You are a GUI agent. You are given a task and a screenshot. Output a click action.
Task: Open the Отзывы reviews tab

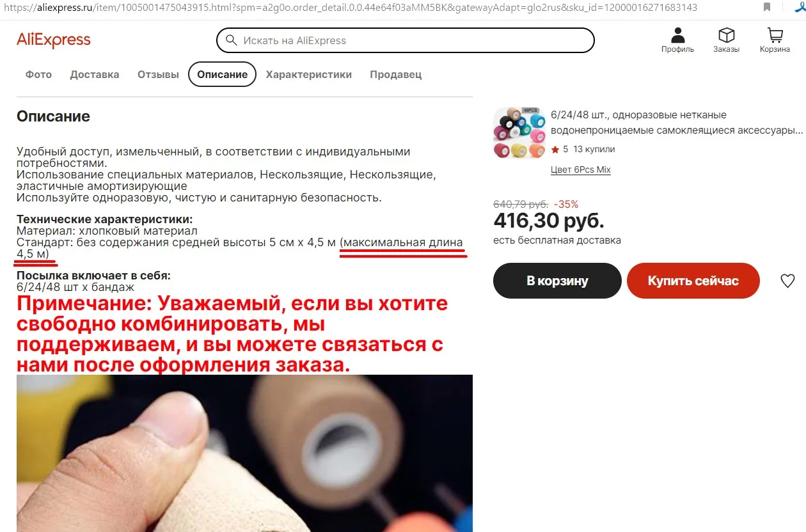[x=158, y=74]
